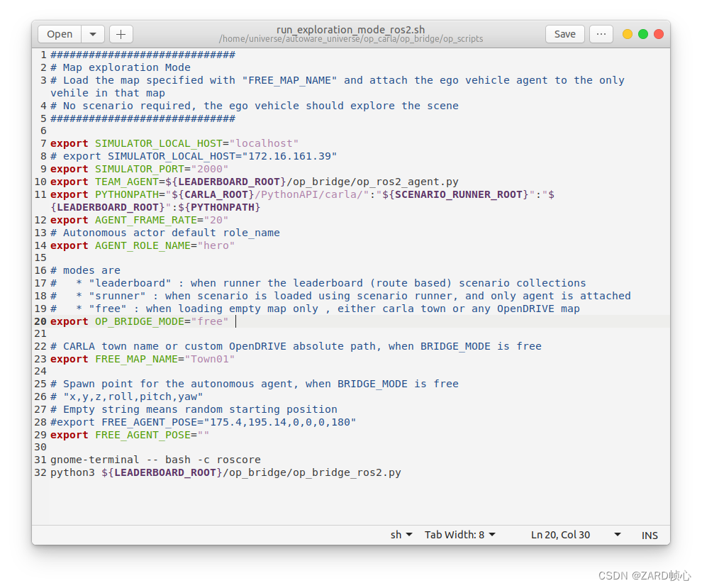The width and height of the screenshot is (702, 588).
Task: Click line number 24 in the gutter
Action: point(40,371)
